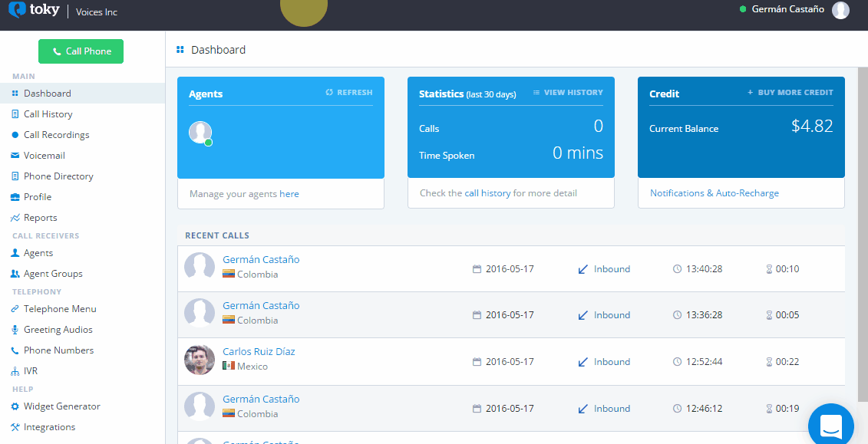Open the chat support bubble icon
Screen dimensions: 868x444
click(x=831, y=426)
